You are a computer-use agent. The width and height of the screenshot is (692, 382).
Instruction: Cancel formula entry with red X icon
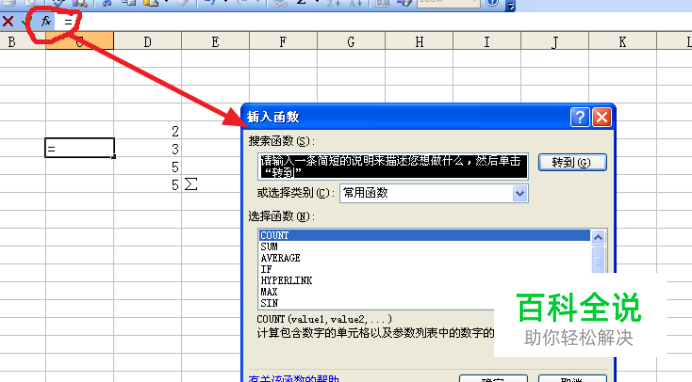[x=8, y=21]
